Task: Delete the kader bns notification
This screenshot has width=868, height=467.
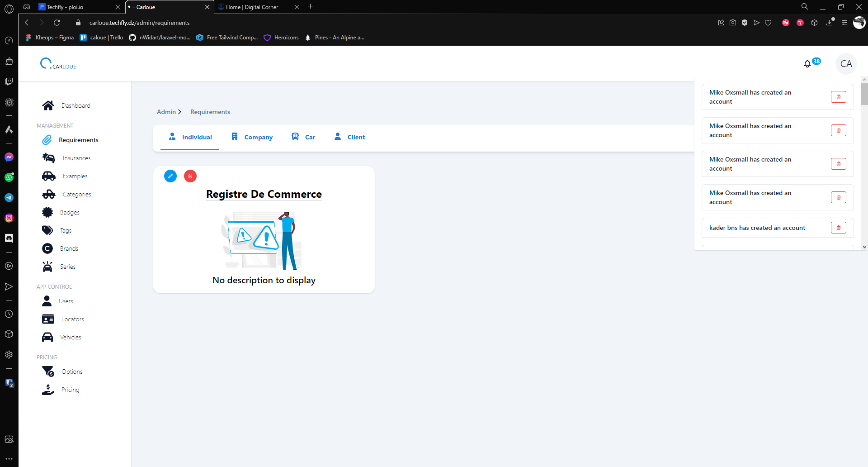Action: tap(838, 228)
